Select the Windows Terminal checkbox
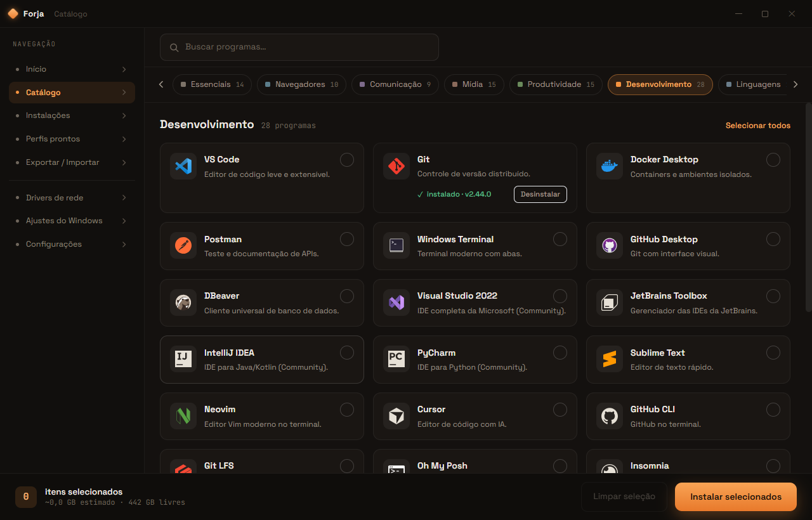Viewport: 812px width, 520px height. [x=560, y=239]
